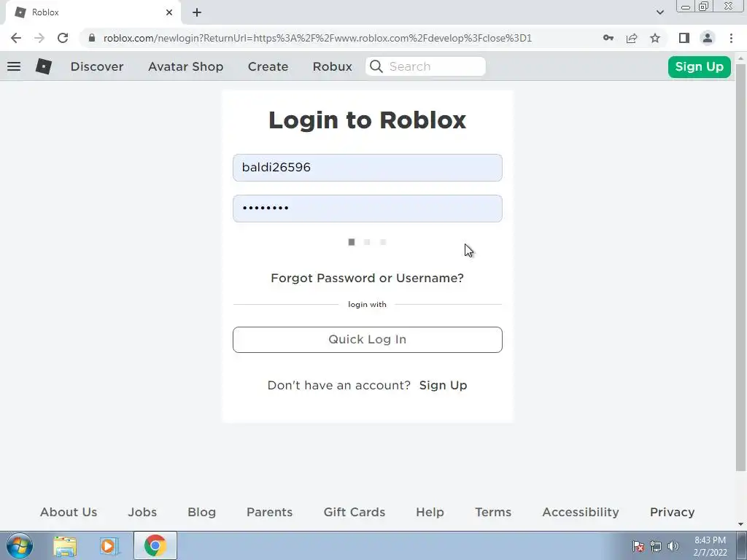Reload the page with the refresh icon
Image resolution: width=747 pixels, height=560 pixels.
[x=63, y=38]
